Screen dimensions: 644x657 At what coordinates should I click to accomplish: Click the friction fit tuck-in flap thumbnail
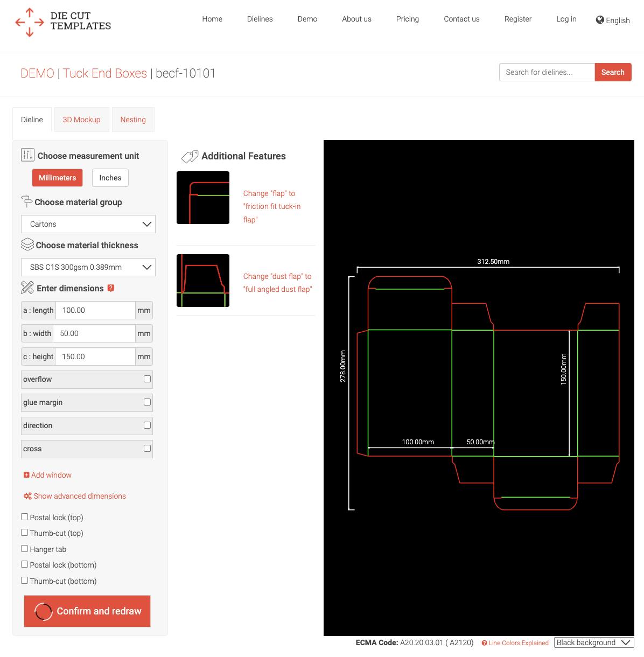click(203, 198)
